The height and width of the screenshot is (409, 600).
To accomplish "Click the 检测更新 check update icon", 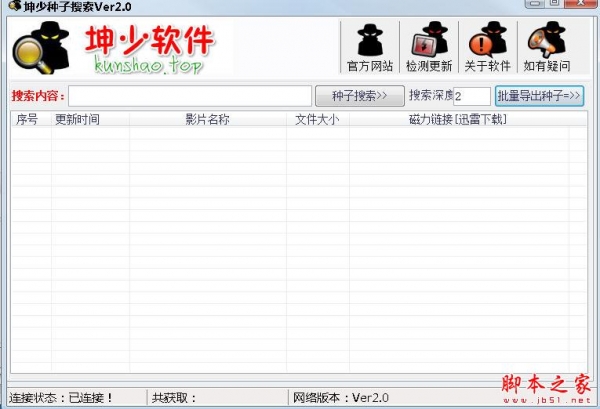I will click(x=429, y=47).
